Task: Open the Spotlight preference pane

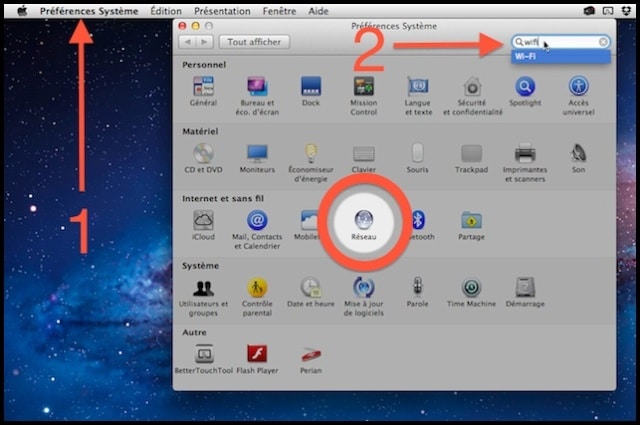Action: coord(525,91)
